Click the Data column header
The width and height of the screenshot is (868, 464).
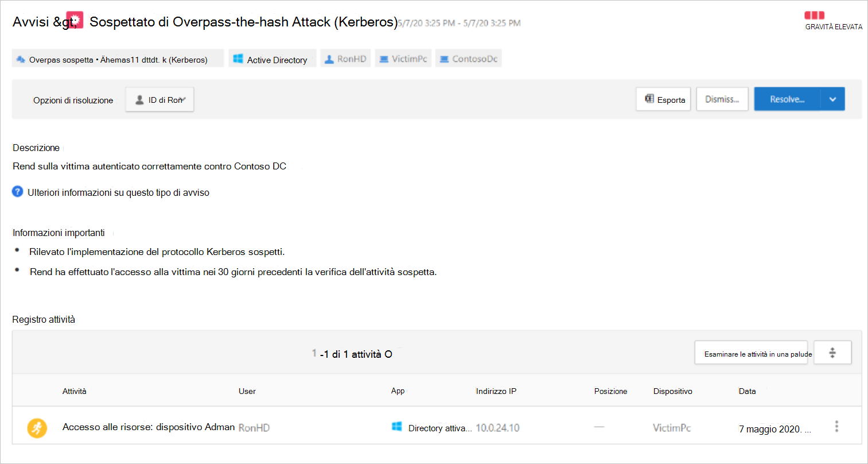pos(747,391)
